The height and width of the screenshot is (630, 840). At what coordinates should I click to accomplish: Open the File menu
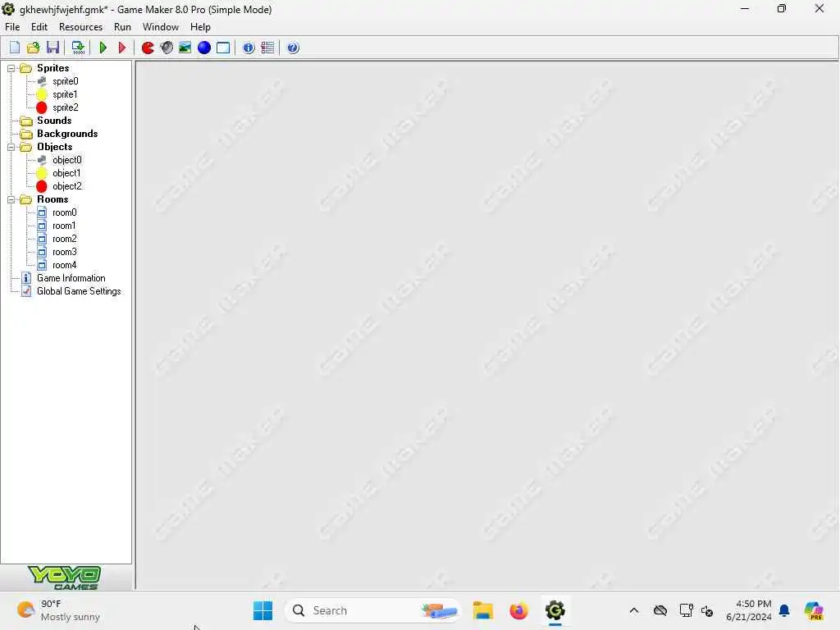tap(12, 27)
